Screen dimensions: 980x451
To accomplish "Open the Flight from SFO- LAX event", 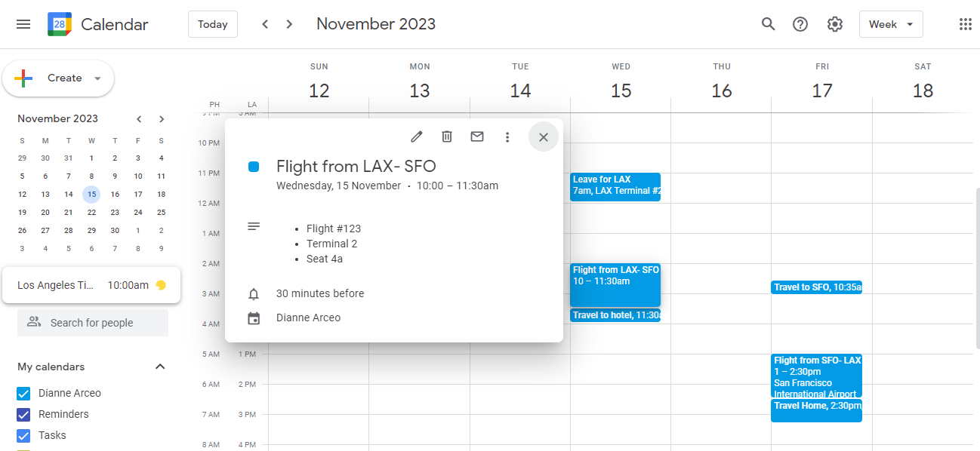I will point(816,370).
